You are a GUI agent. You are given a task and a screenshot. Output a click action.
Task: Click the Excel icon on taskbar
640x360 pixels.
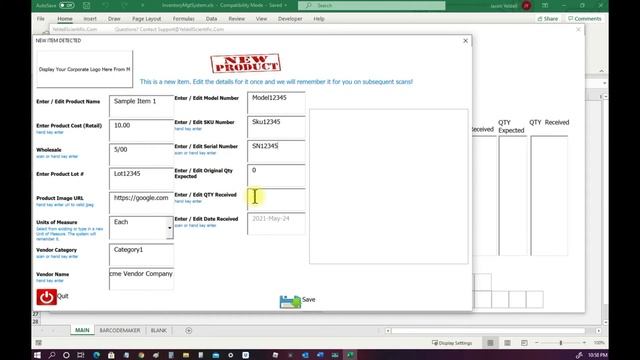click(x=350, y=355)
